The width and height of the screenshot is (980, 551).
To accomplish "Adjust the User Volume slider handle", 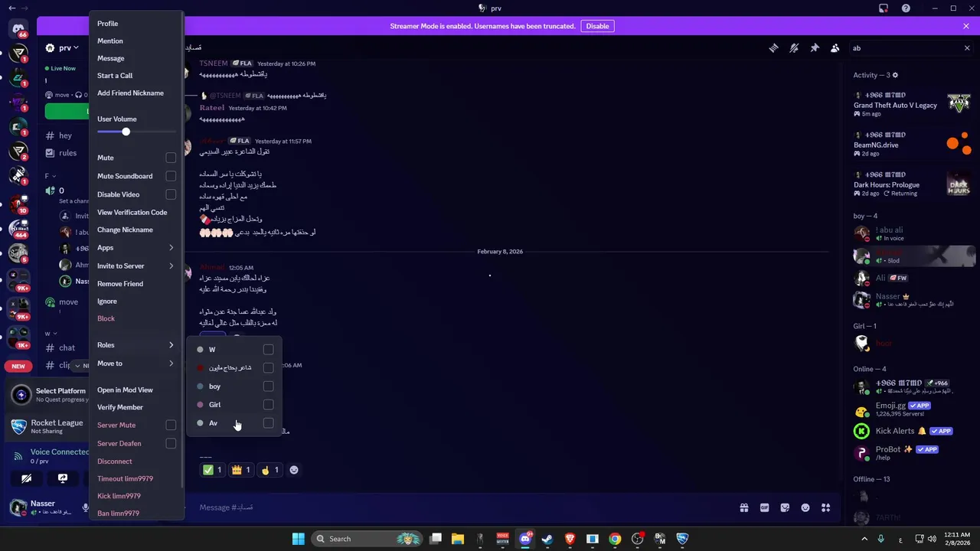I will pyautogui.click(x=126, y=132).
